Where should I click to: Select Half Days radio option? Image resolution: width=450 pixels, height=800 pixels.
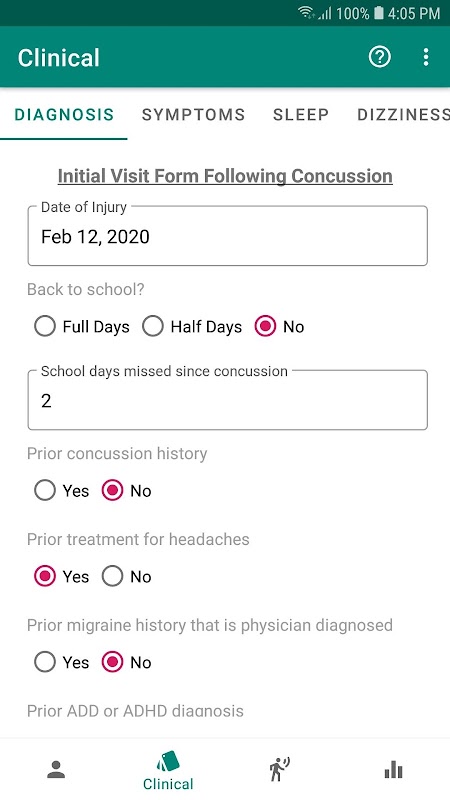(192, 327)
